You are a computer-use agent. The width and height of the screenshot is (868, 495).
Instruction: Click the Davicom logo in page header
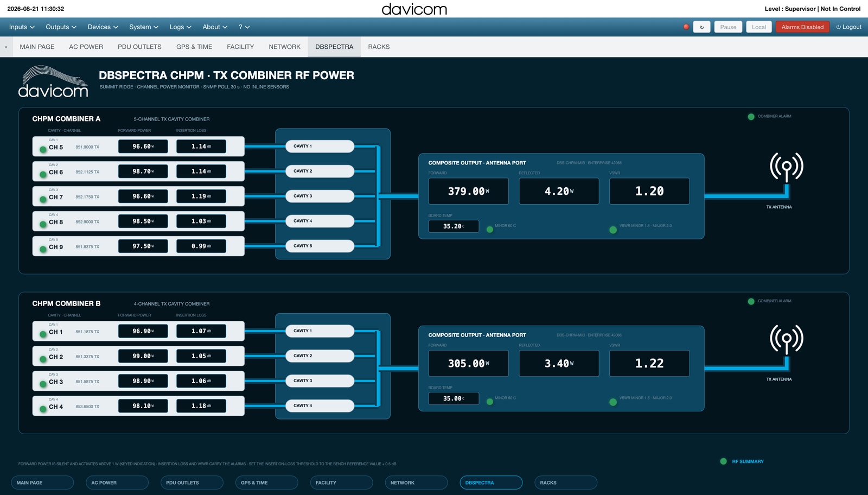[x=53, y=82]
